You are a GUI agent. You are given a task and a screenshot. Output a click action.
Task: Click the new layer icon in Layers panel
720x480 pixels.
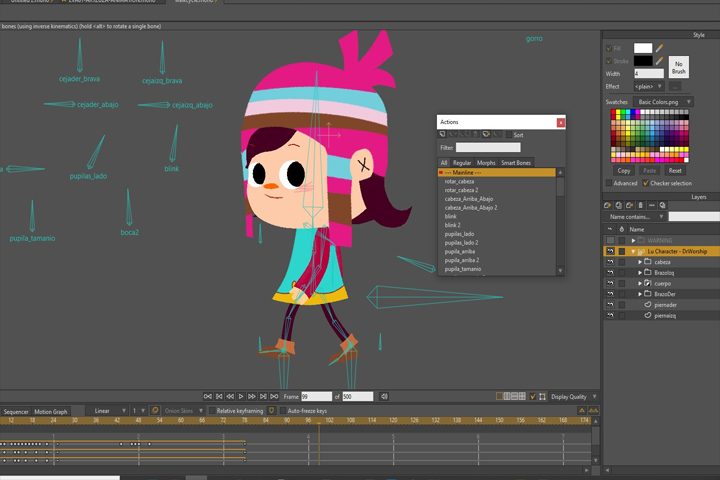point(608,205)
